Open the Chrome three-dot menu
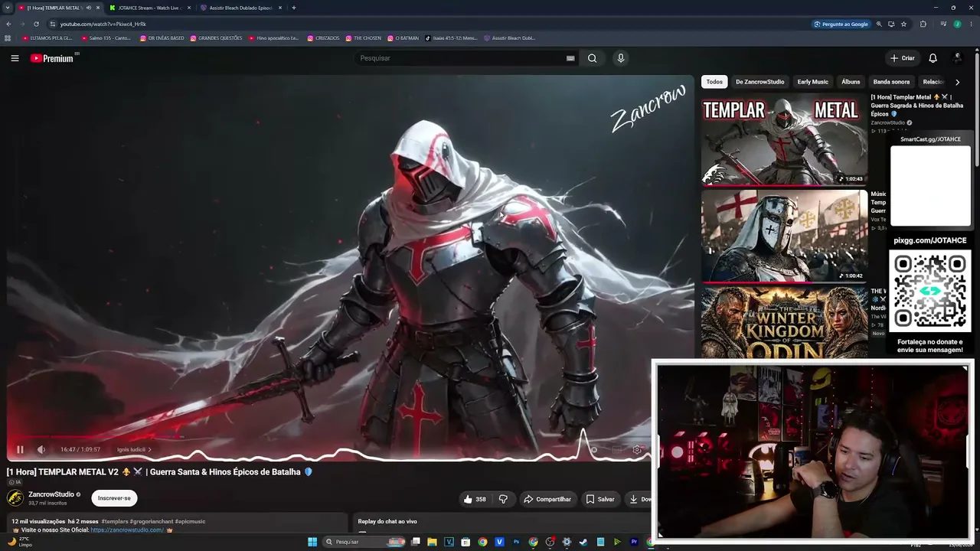This screenshot has width=980, height=551. pos(972,24)
